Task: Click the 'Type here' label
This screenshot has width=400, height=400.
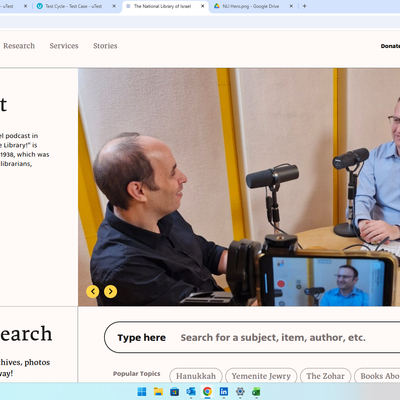Action: (142, 338)
